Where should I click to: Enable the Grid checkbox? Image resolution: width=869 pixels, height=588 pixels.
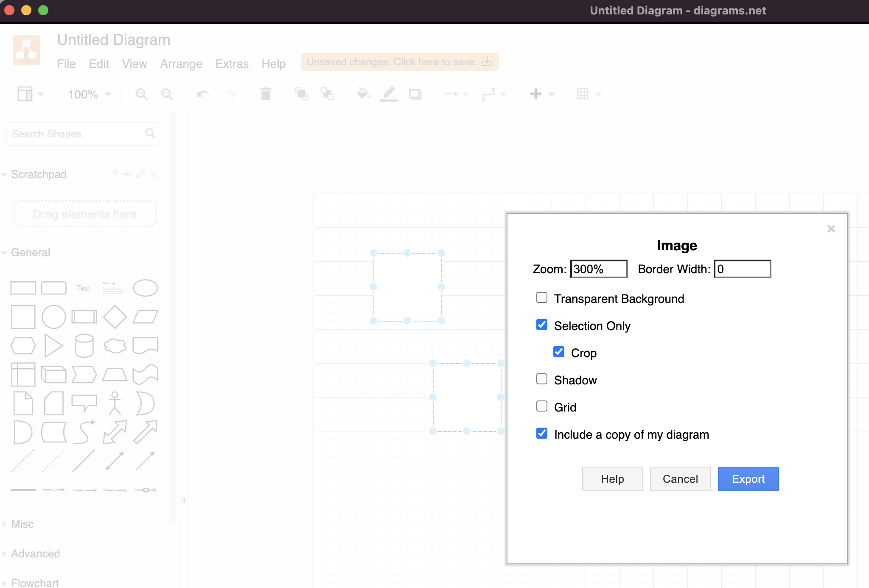541,406
